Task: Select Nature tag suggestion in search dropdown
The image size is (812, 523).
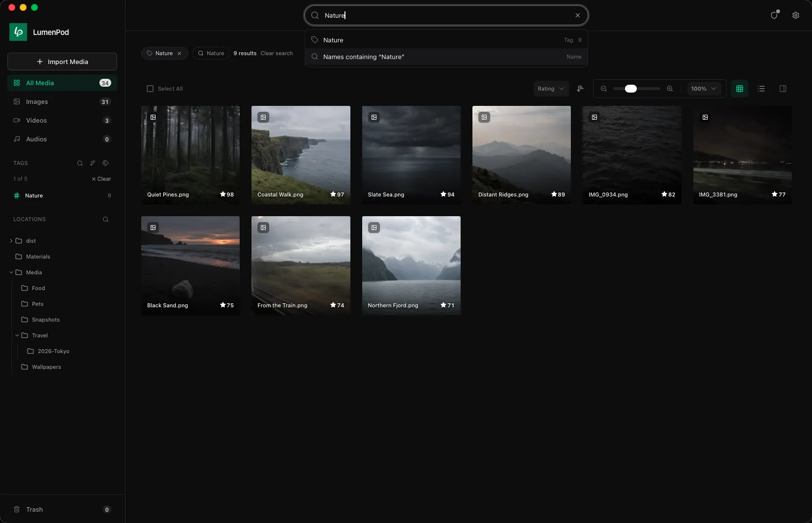Action: [446, 40]
